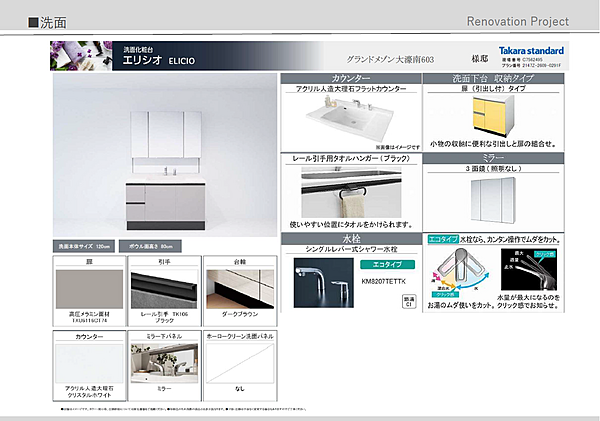Screen dimensions: 600x421
Task: Open the yellow drawer cabinet image
Action: pos(493,116)
